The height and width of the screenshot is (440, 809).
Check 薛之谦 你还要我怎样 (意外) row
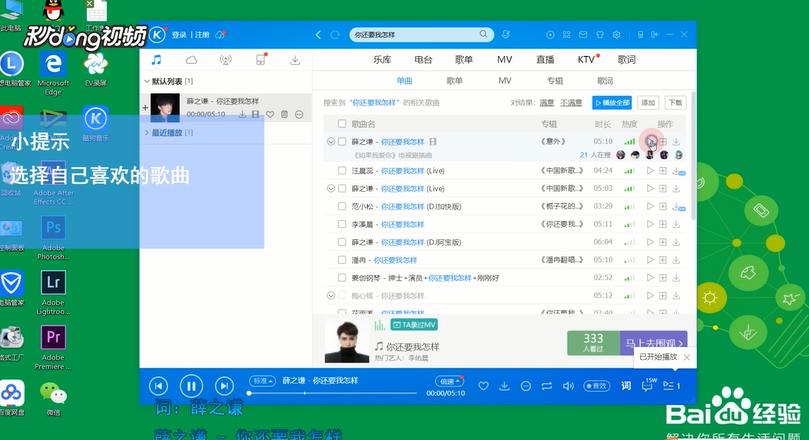point(342,141)
